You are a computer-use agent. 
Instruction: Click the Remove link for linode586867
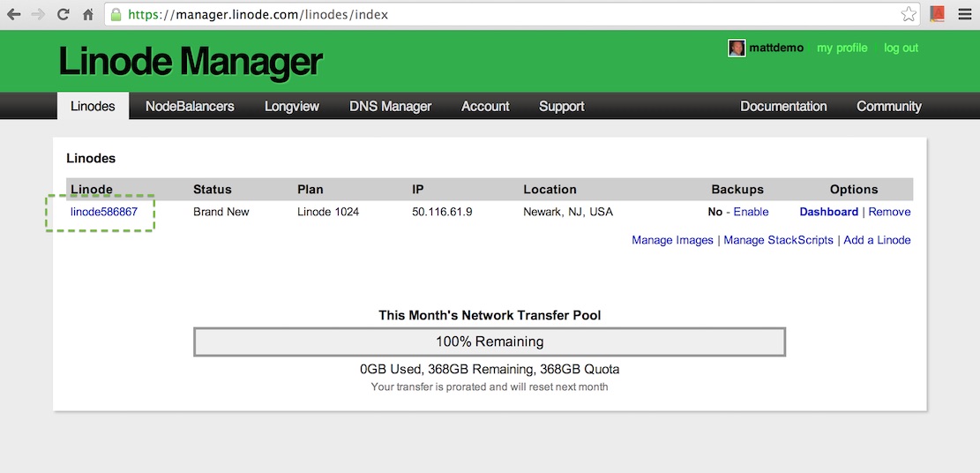coord(889,212)
